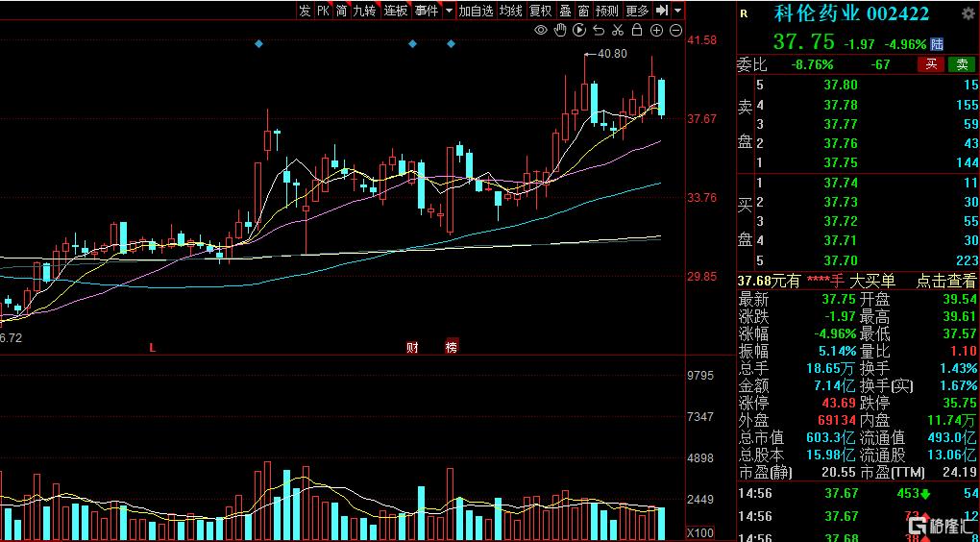Open the 连板 toolbar item
980x542 pixels.
point(396,11)
